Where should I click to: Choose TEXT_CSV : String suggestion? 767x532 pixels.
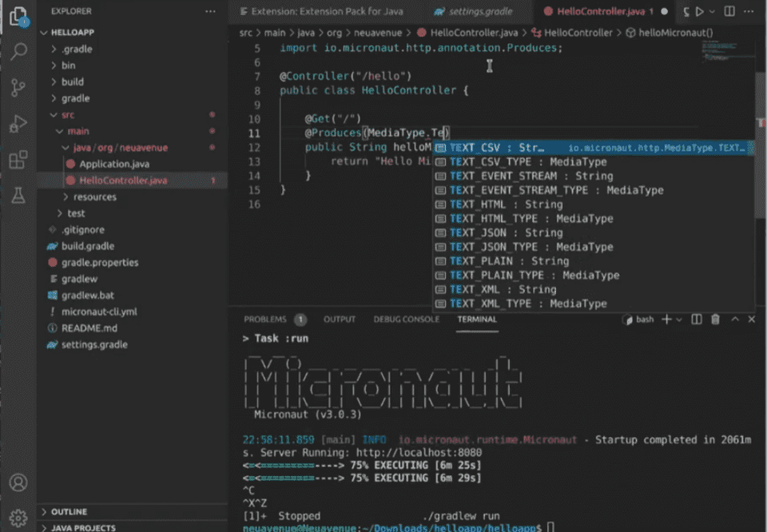pyautogui.click(x=594, y=148)
